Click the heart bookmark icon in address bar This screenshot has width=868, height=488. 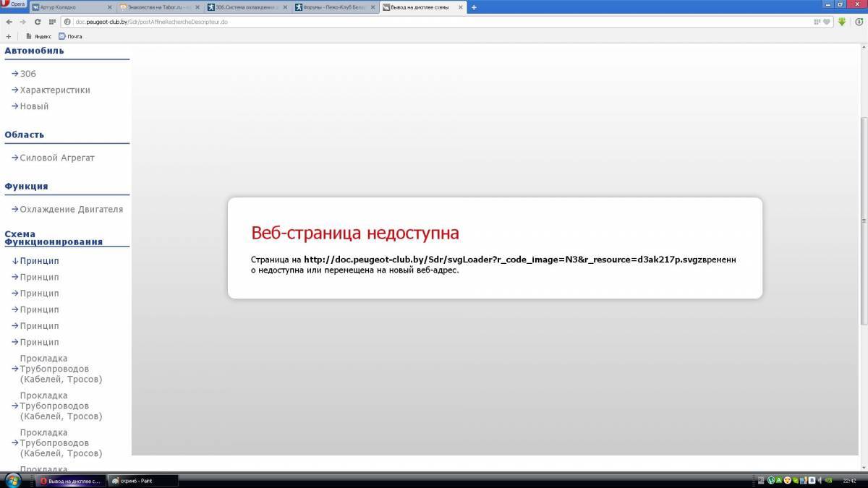click(827, 22)
